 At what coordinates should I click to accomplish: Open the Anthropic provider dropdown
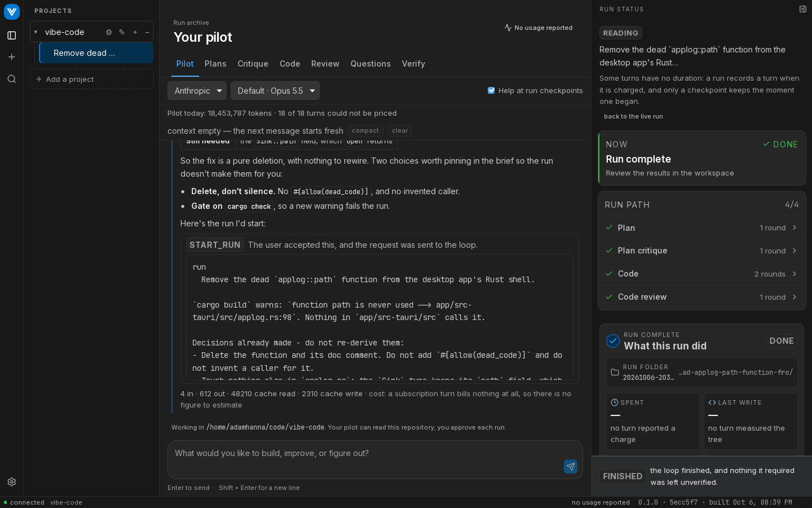click(x=197, y=91)
